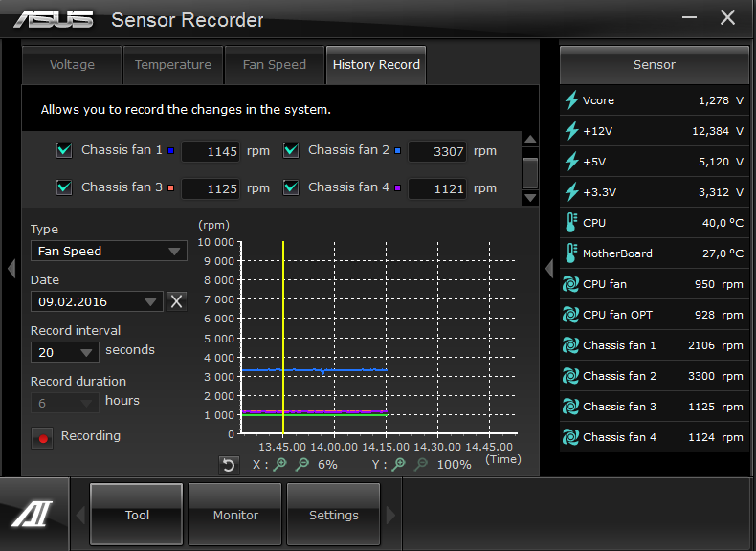Open the Type dropdown showing Fan Speed

click(x=109, y=251)
